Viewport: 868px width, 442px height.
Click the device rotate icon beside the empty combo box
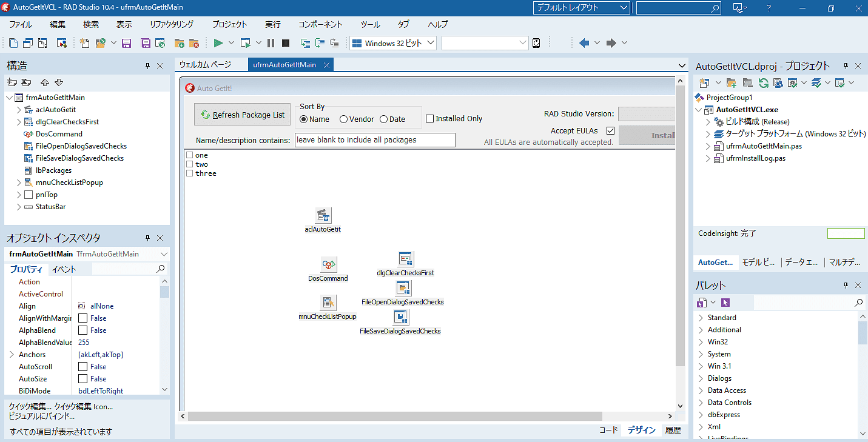pos(536,43)
